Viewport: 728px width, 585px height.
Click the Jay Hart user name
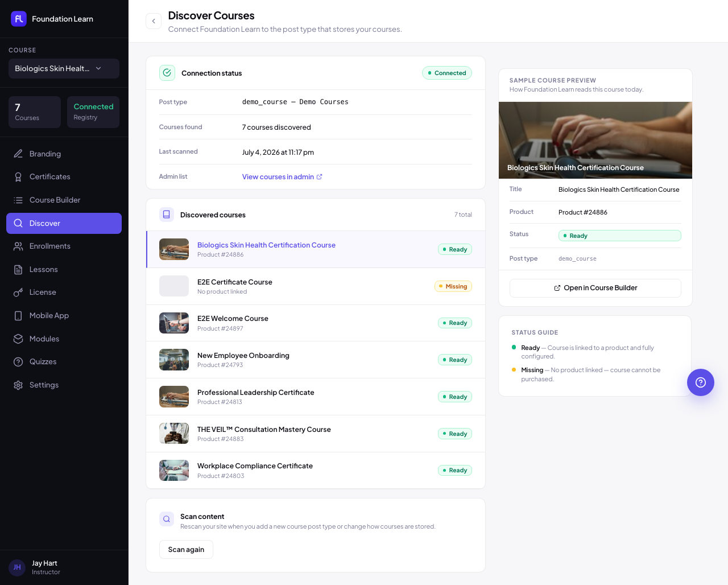click(44, 563)
